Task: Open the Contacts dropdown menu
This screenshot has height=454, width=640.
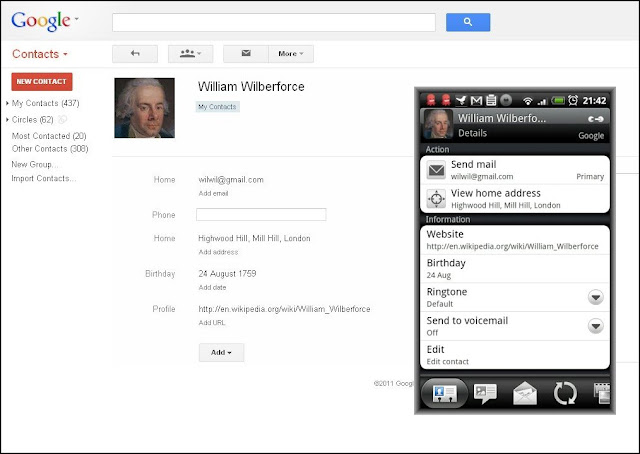Action: coord(40,54)
